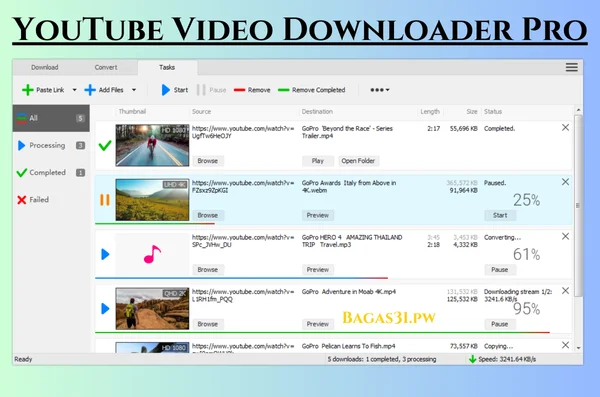Click the Status column header
This screenshot has height=397, width=600.
point(493,111)
